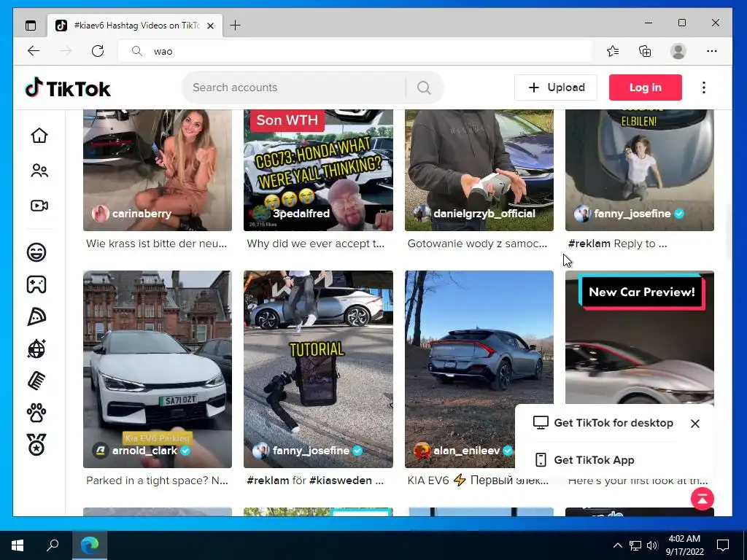Screen dimensions: 747x560
Task: Open the LIVE video camera icon
Action: click(x=39, y=206)
